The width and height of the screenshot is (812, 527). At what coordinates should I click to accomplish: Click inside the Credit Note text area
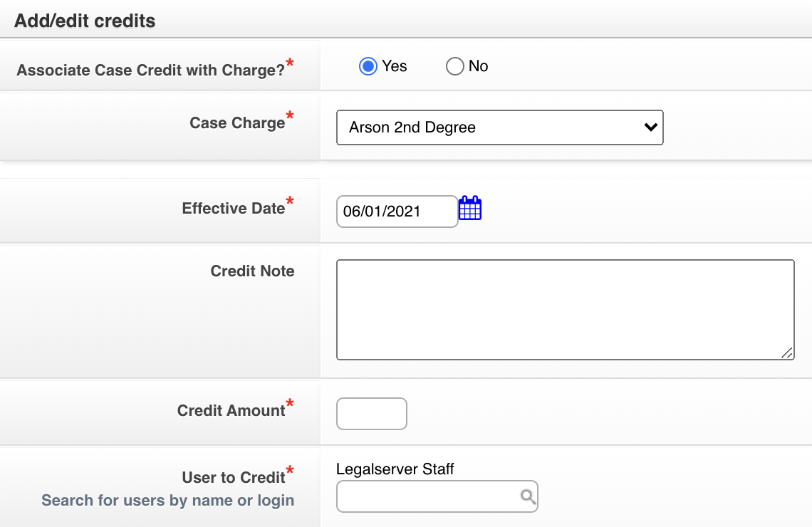coord(565,309)
